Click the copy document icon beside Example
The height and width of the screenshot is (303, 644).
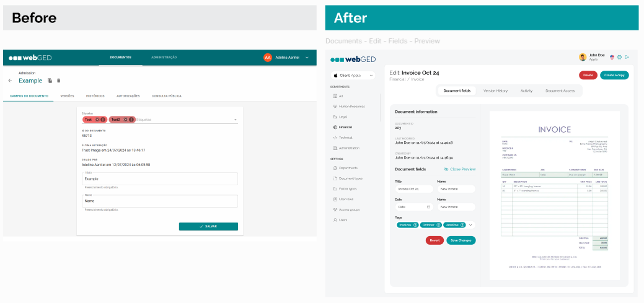pyautogui.click(x=50, y=81)
